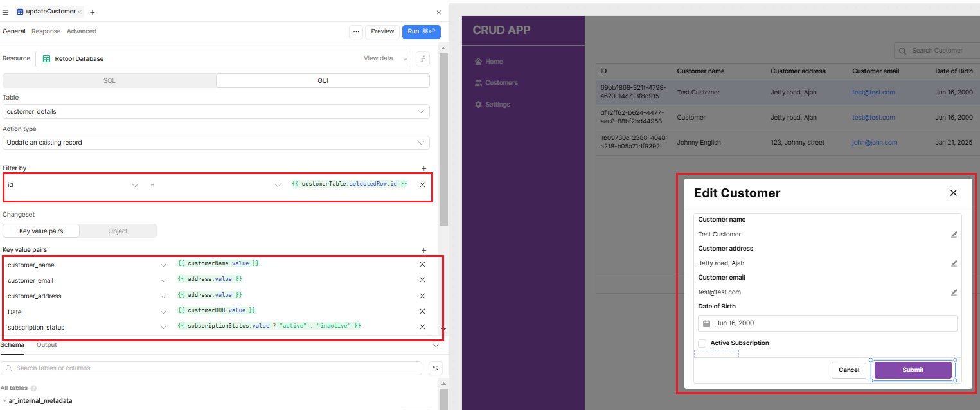Click the Date of Birth input field
This screenshot has width=980, height=410.
[x=828, y=323]
